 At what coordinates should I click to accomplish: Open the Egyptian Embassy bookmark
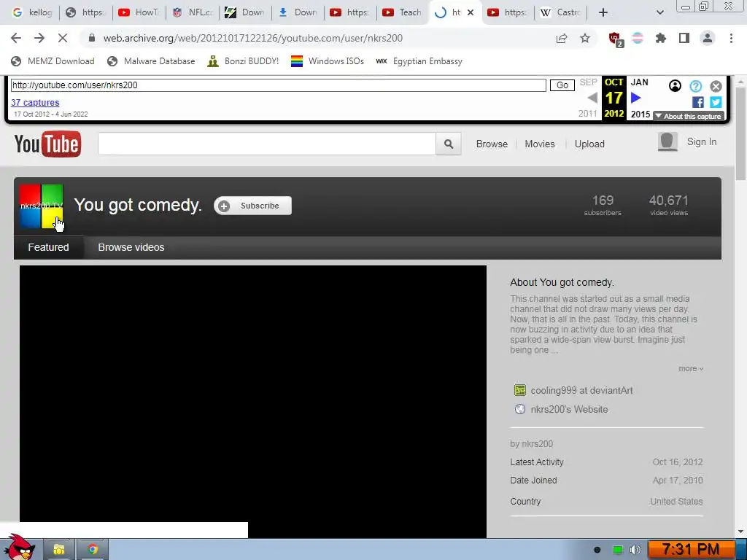click(x=419, y=61)
